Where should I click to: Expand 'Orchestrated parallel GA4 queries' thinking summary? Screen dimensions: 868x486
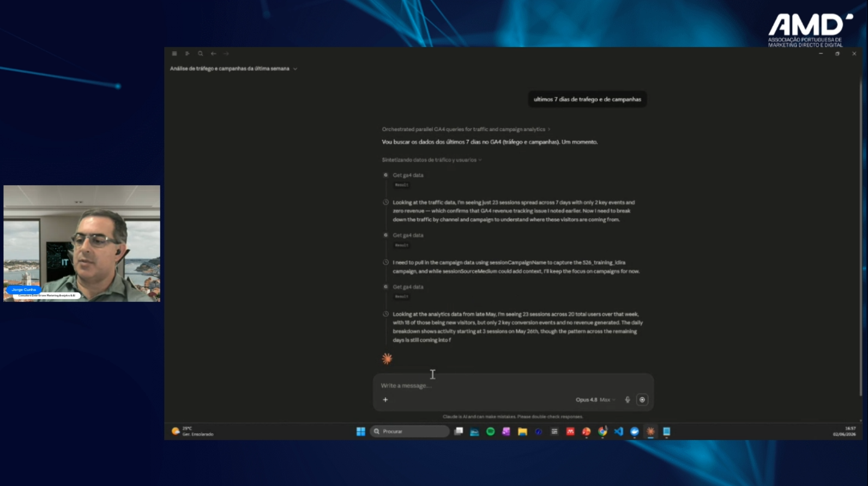(466, 129)
